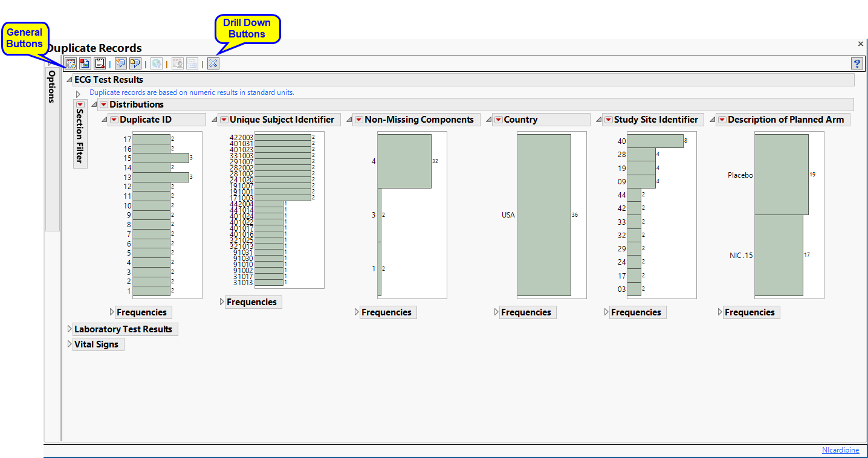The height and width of the screenshot is (458, 868).
Task: Expand the Vital Signs section
Action: click(70, 344)
